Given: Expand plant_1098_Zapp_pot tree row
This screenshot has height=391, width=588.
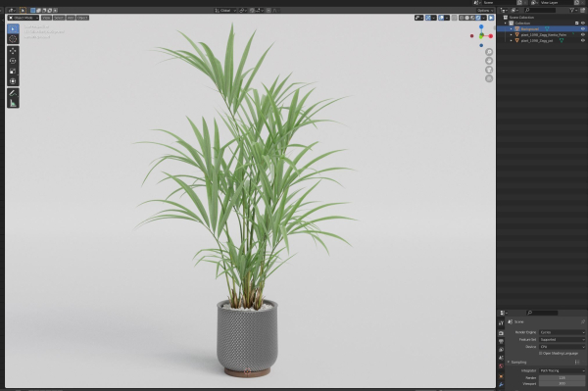Looking at the screenshot, I should [x=512, y=40].
